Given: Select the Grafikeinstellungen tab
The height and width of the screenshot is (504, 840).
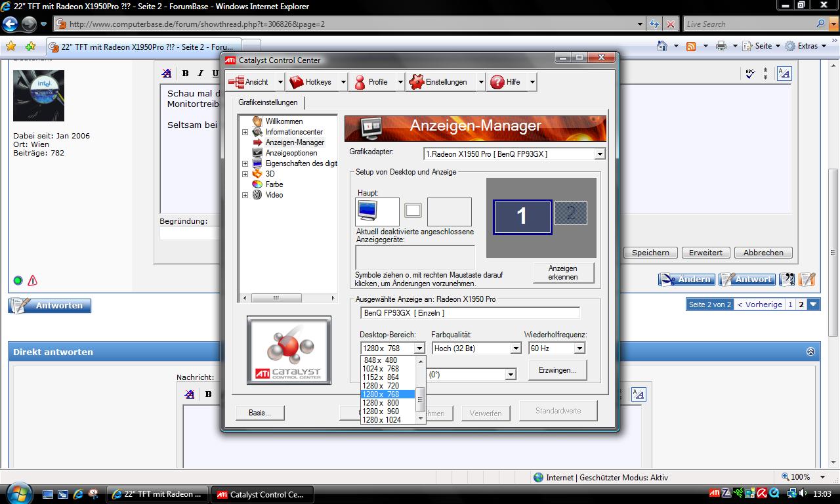Looking at the screenshot, I should pyautogui.click(x=268, y=102).
